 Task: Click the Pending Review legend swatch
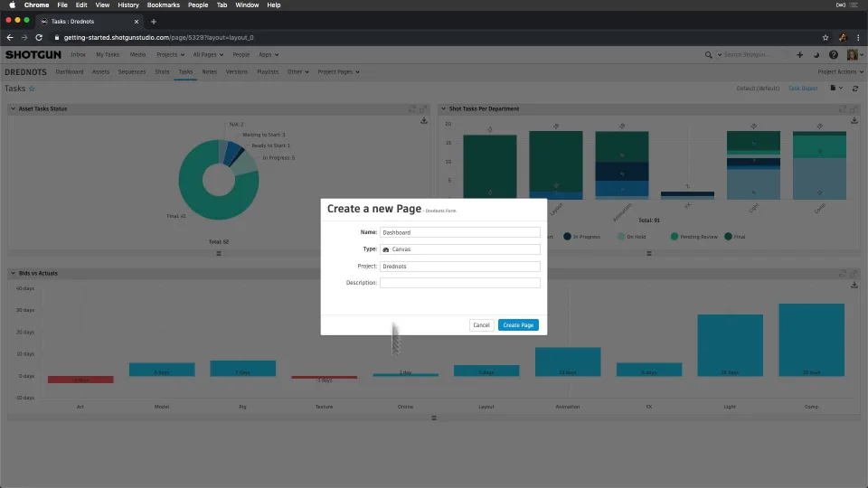675,237
